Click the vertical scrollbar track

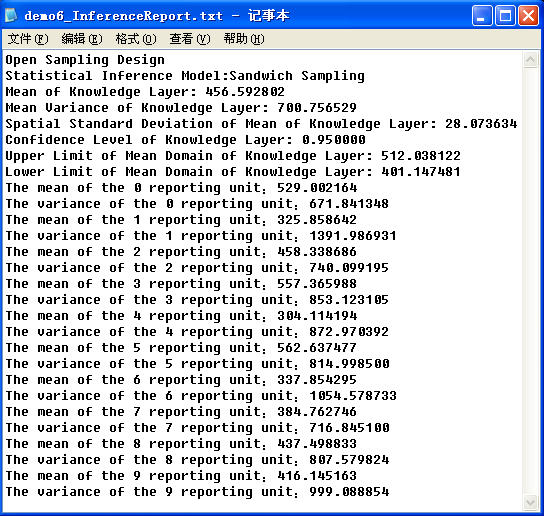530,281
